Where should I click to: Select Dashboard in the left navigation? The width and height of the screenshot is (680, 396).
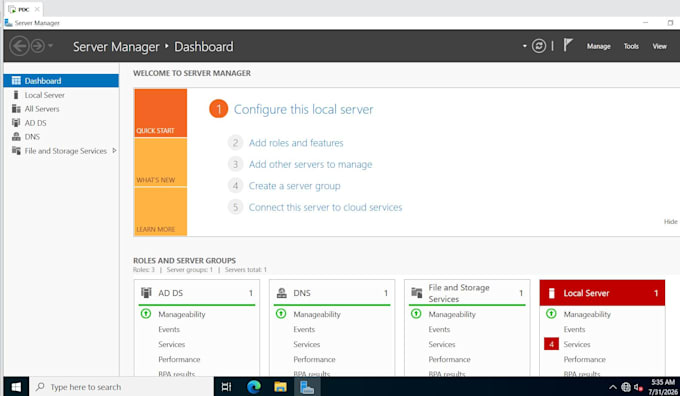point(61,81)
